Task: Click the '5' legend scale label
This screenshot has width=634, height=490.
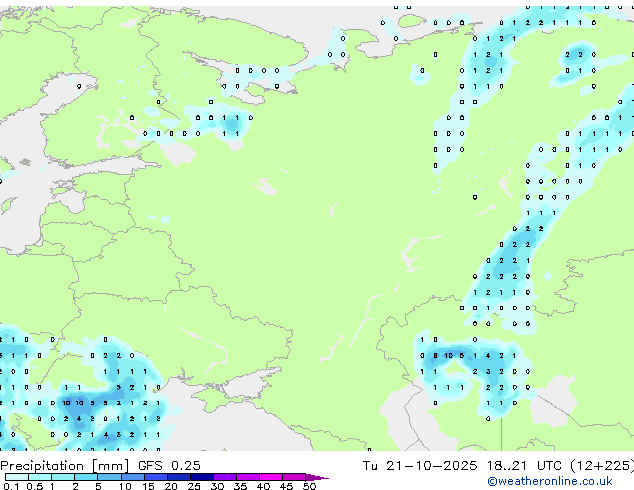Action: pyautogui.click(x=98, y=486)
